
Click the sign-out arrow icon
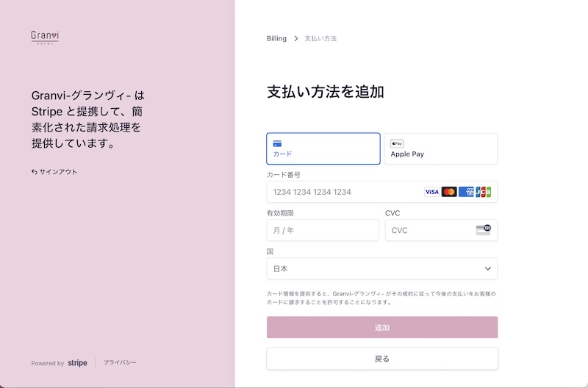(34, 172)
